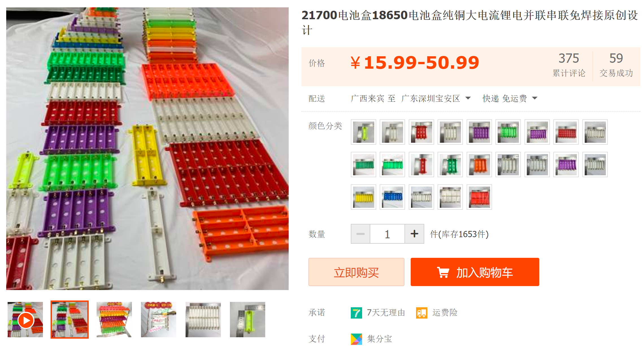Select the first color option with lime holder
The image size is (644, 346).
[363, 132]
